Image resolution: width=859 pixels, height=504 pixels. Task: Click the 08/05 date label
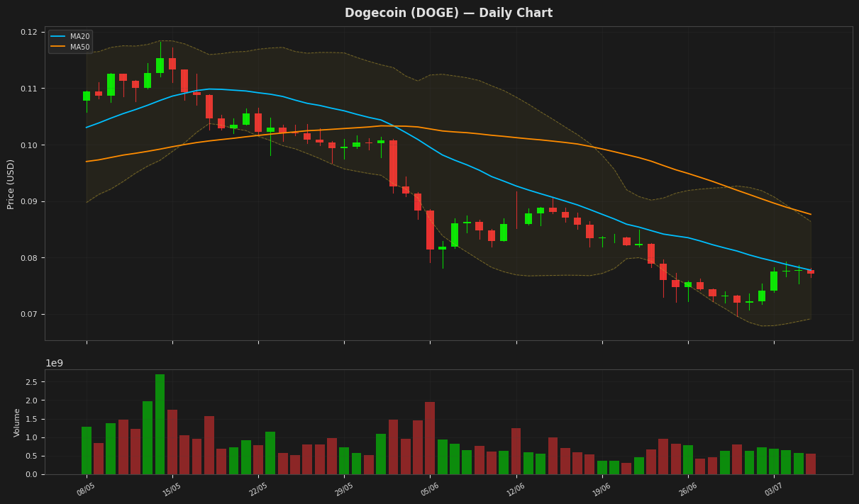[x=86, y=489]
